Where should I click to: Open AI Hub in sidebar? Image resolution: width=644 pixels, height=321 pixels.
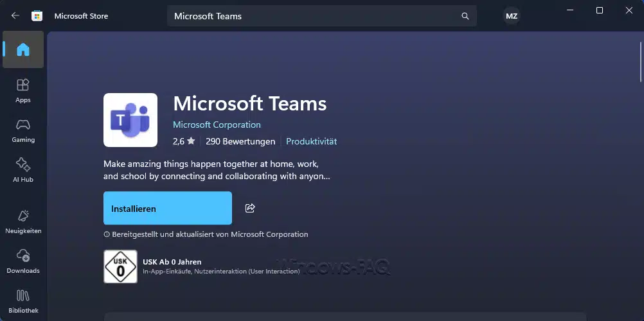(23, 170)
